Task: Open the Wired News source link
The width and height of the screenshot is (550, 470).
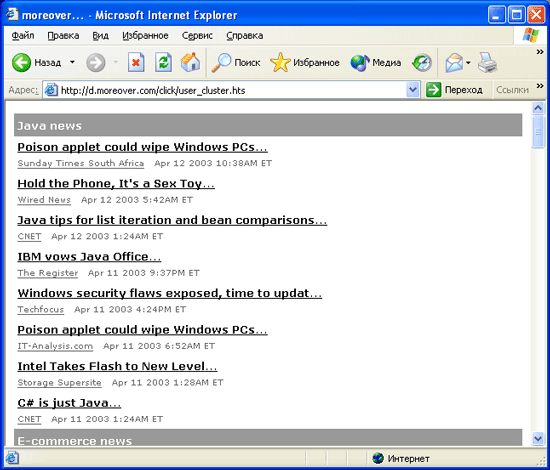Action: pos(44,200)
